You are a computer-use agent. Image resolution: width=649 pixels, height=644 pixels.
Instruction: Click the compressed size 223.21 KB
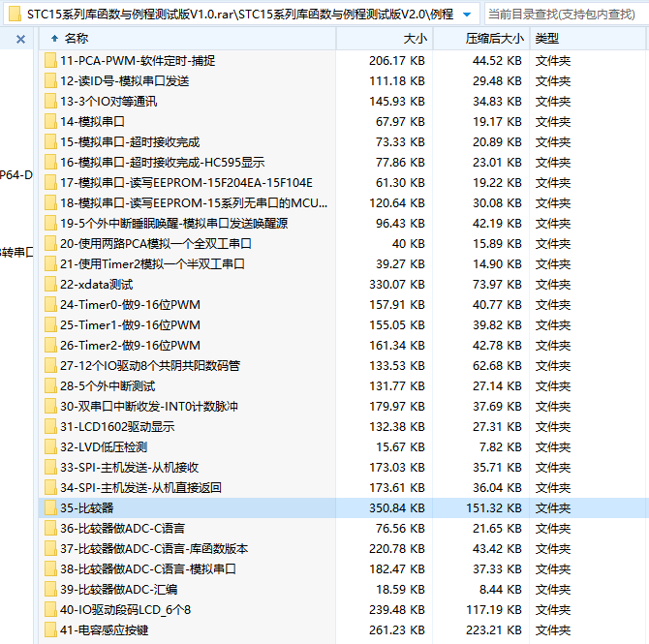(494, 629)
